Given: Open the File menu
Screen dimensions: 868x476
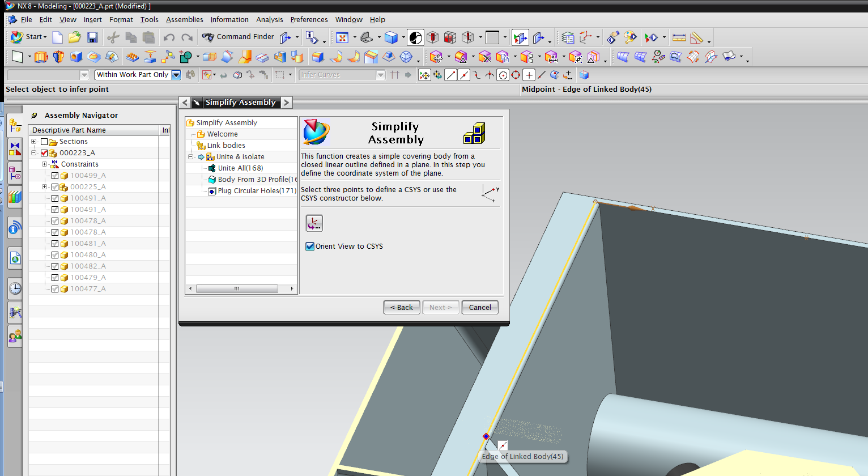Looking at the screenshot, I should (x=26, y=19).
